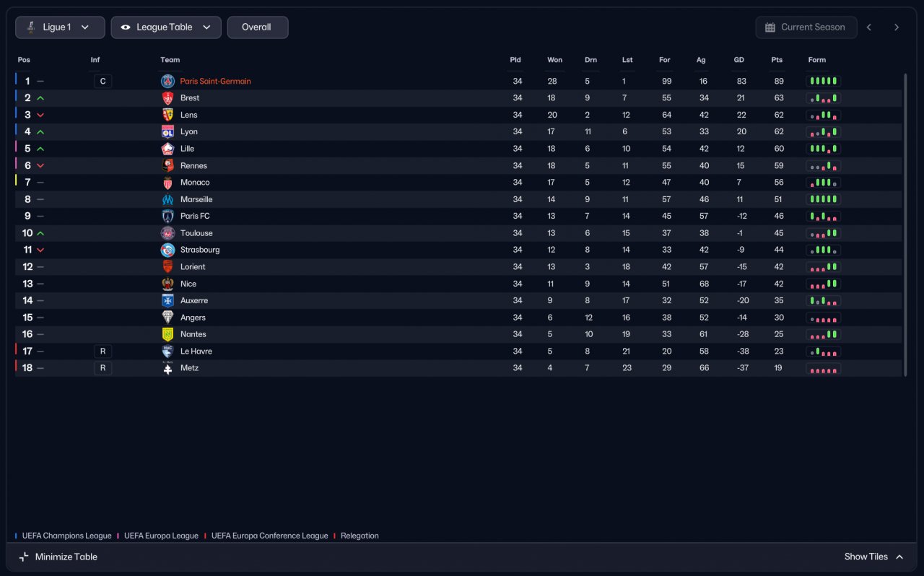Click the Lille club crest
This screenshot has height=576, width=924.
167,149
